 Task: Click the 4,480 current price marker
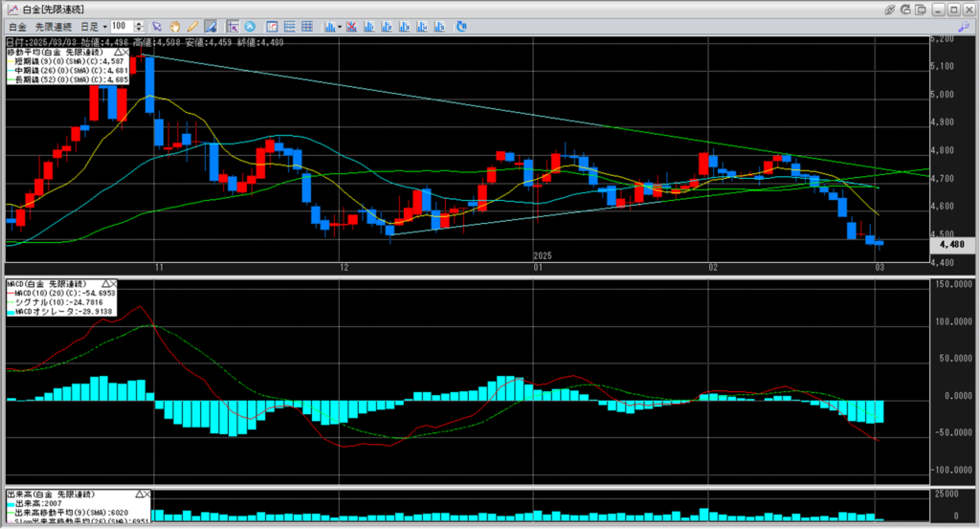click(950, 244)
